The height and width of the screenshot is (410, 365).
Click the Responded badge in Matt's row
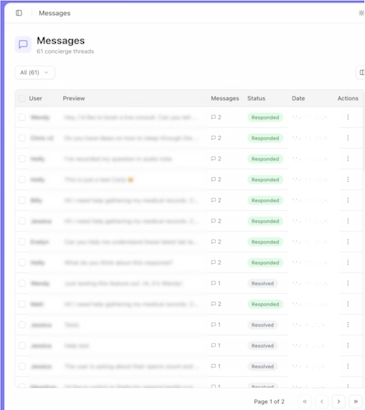tap(265, 304)
